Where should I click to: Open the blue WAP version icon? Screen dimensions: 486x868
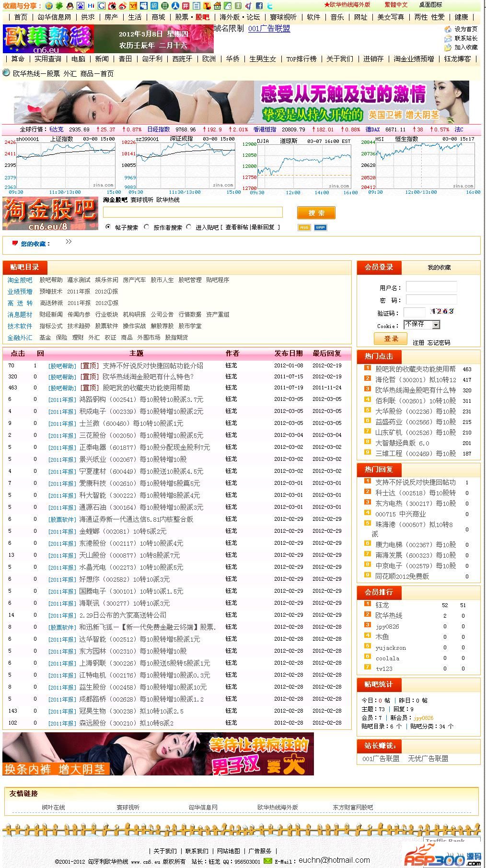(320, 227)
